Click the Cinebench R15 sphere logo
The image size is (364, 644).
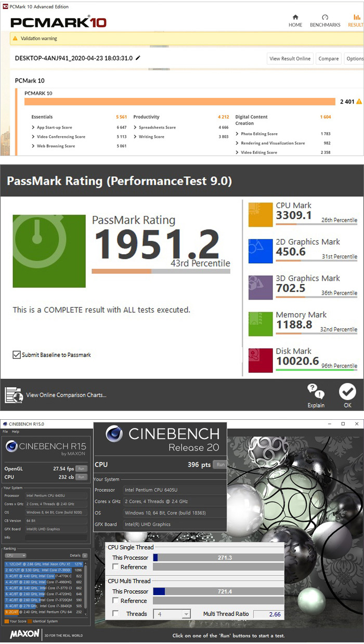tap(11, 446)
